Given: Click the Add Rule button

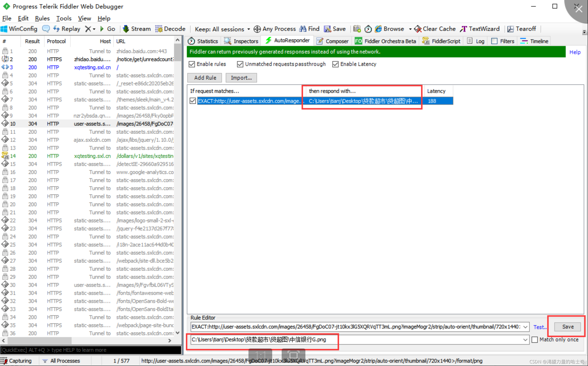Looking at the screenshot, I should (205, 78).
